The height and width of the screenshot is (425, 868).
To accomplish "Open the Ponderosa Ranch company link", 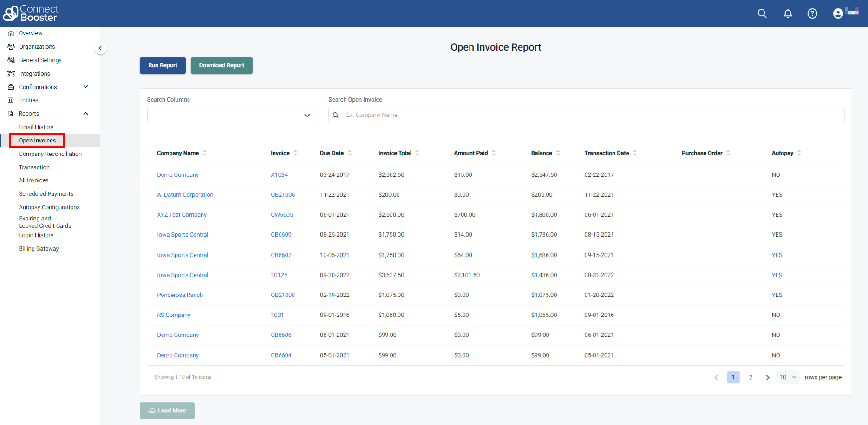I will (180, 295).
